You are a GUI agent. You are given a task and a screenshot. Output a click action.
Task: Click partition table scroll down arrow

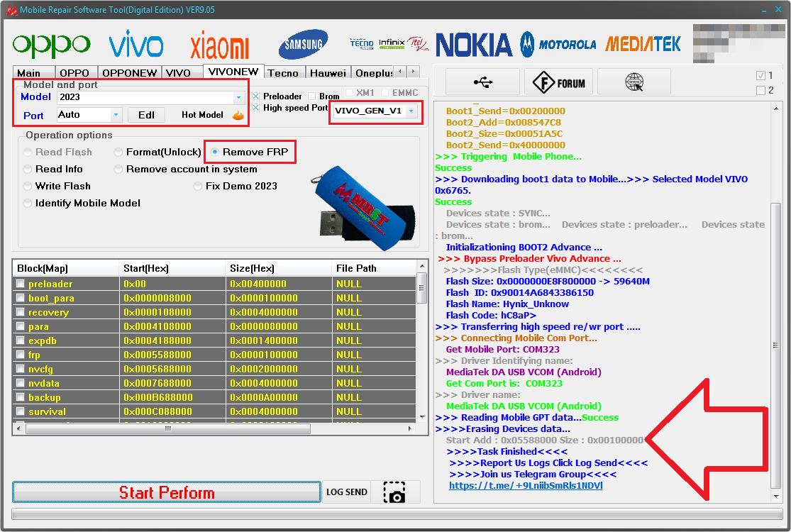pyautogui.click(x=422, y=417)
